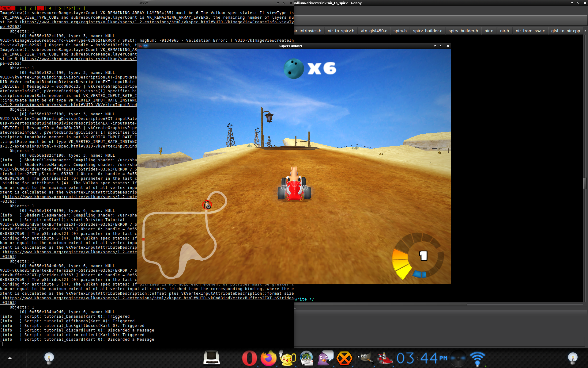Open spirv_builder.h tab in Geany
Screen dimensions: 588x368
(x=463, y=31)
